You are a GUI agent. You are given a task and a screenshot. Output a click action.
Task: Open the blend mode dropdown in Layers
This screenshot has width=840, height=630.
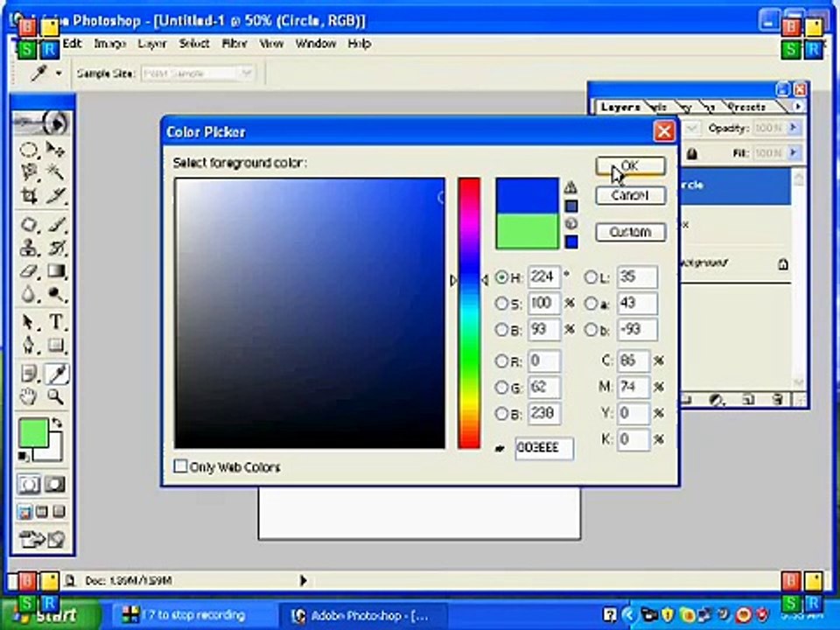[690, 128]
